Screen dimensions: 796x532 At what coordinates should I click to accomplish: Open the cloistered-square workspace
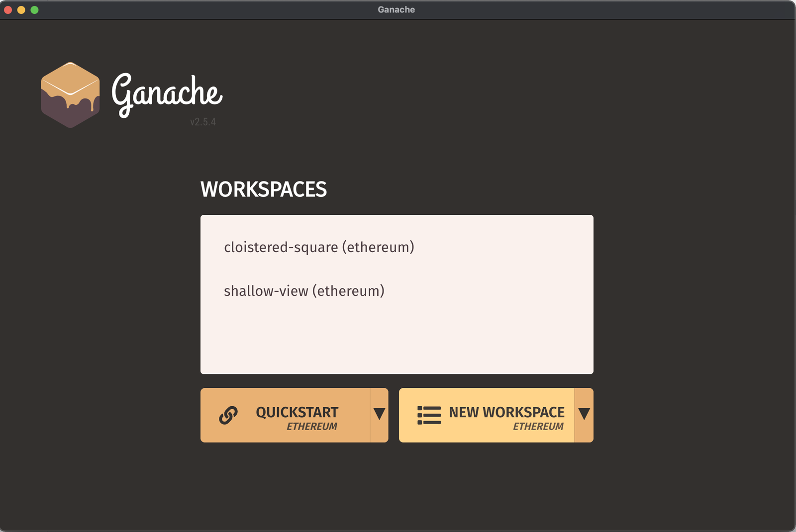click(x=318, y=247)
